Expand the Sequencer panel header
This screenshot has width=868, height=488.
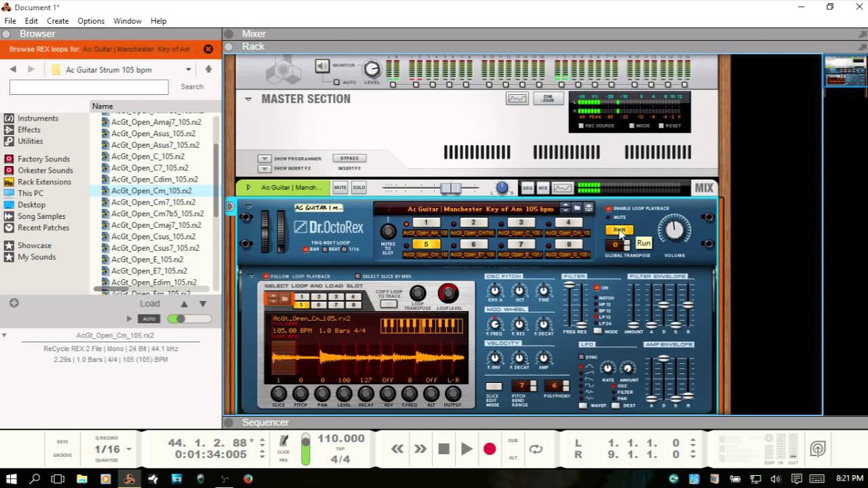(229, 422)
